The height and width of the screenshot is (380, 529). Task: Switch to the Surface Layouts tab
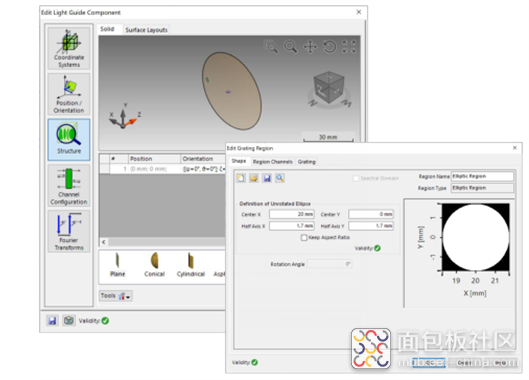click(x=146, y=30)
